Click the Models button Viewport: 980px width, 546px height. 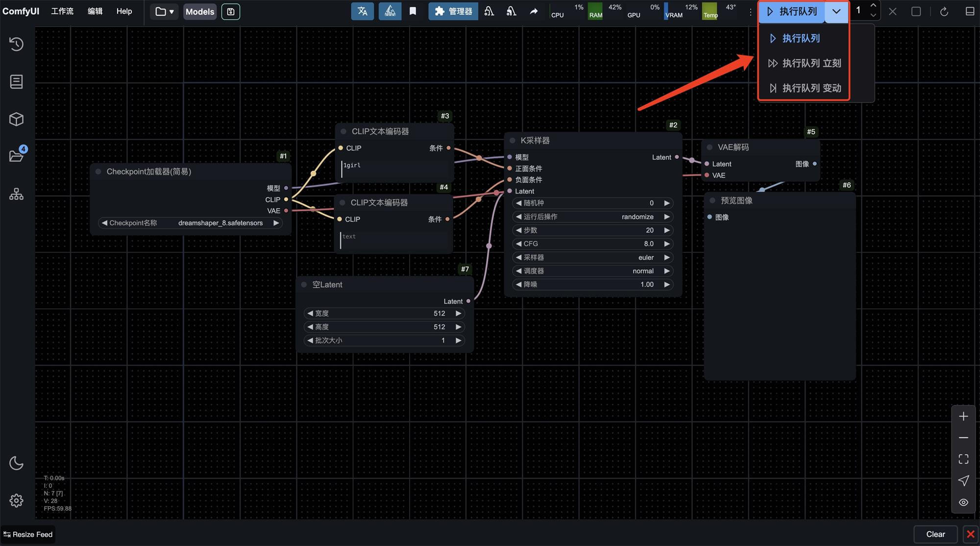pyautogui.click(x=200, y=11)
